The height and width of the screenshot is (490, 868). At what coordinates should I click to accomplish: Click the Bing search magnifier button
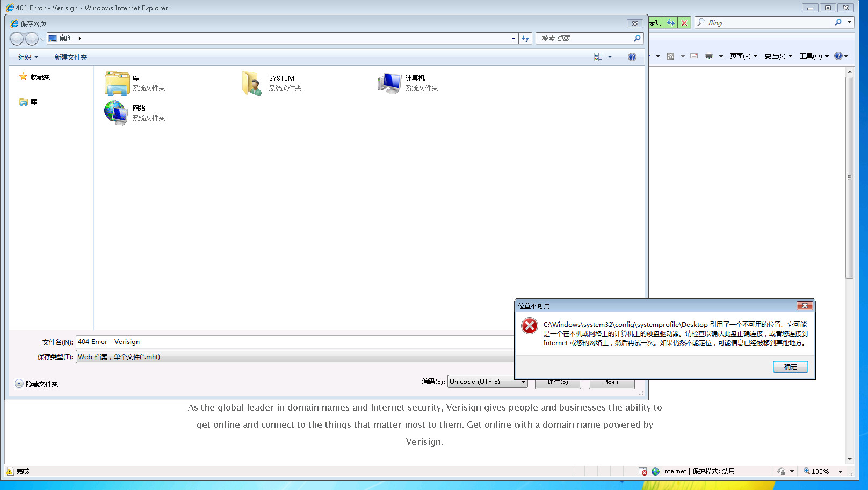[x=838, y=23]
